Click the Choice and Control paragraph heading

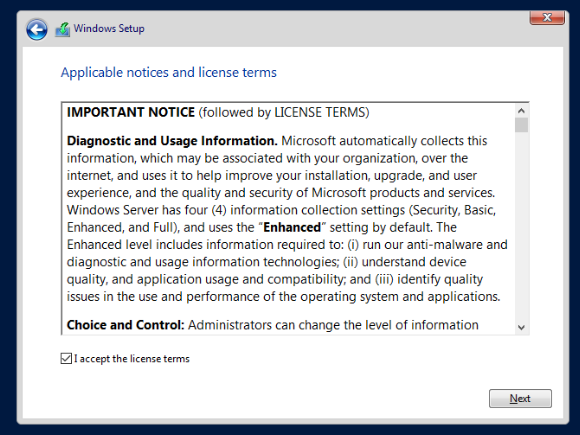click(x=125, y=325)
